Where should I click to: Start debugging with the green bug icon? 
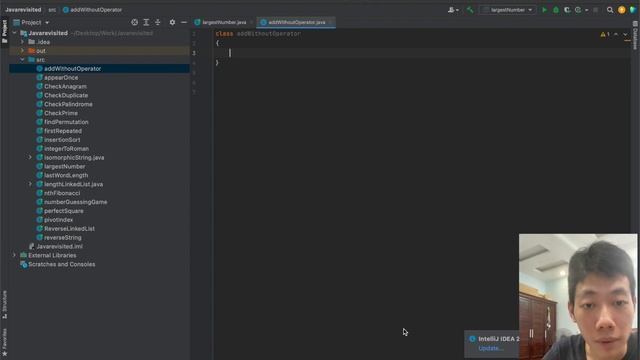556,10
